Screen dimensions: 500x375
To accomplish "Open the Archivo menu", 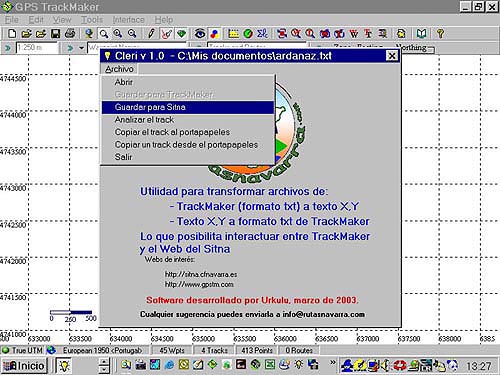I will [x=119, y=69].
